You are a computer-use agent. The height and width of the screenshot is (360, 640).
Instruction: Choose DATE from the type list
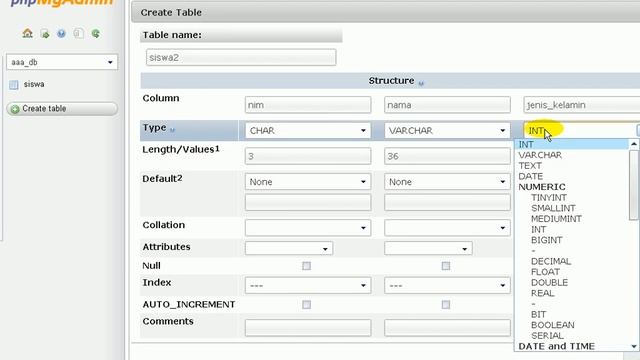[531, 176]
